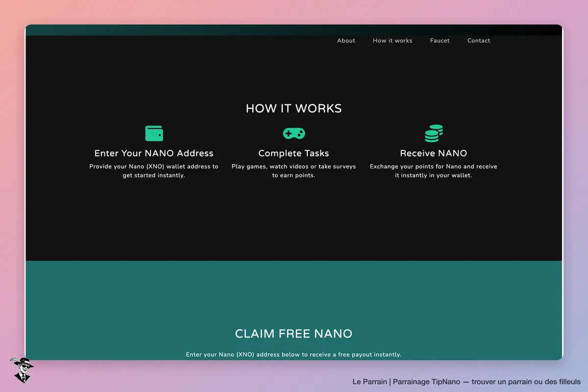
Task: Click the 'Play games, watch videos' description
Action: coord(294,171)
